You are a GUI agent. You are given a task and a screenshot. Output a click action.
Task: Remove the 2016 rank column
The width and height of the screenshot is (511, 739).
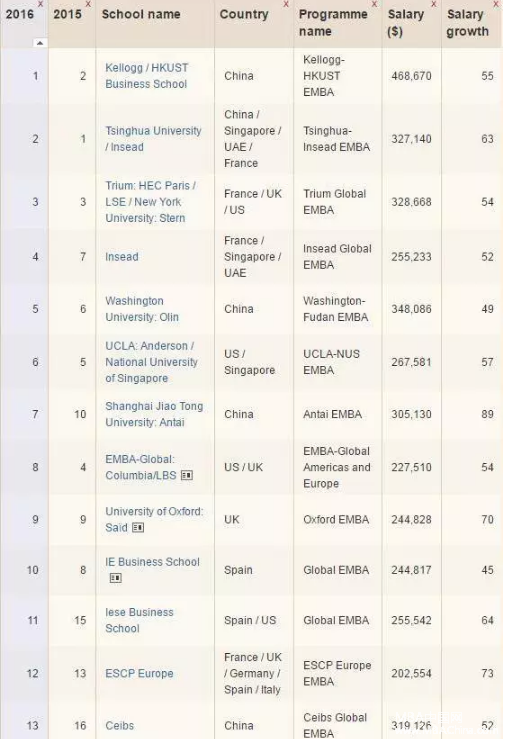point(41,4)
